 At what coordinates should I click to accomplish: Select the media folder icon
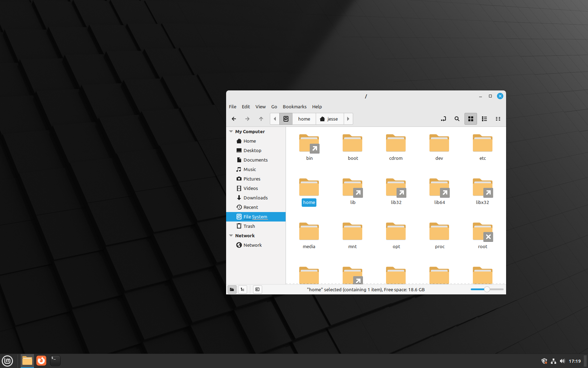309,231
